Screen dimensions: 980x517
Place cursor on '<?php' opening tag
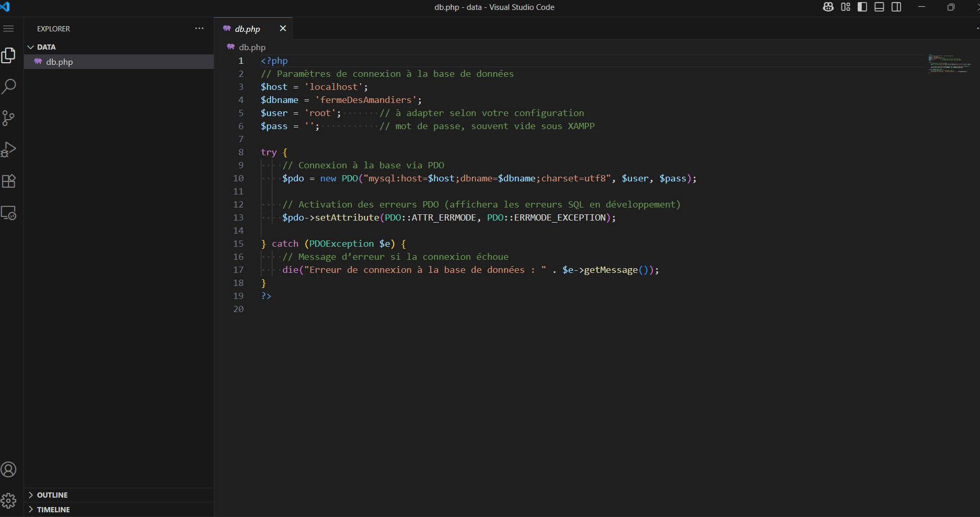[274, 61]
